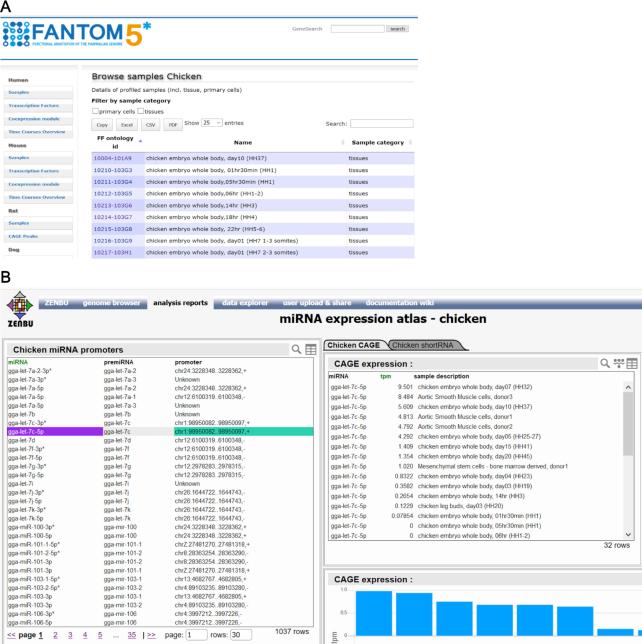Click the GeneSearch input field
The width and height of the screenshot is (642, 644).
click(357, 29)
